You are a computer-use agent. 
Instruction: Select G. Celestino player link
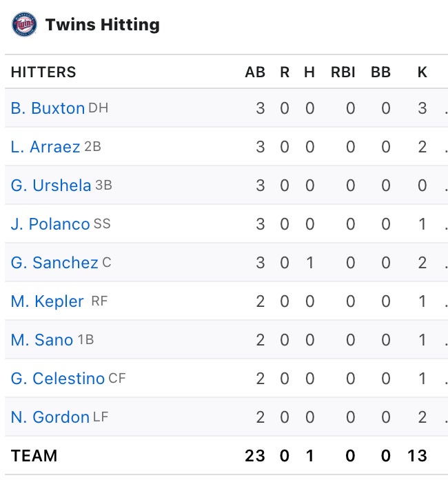click(58, 379)
